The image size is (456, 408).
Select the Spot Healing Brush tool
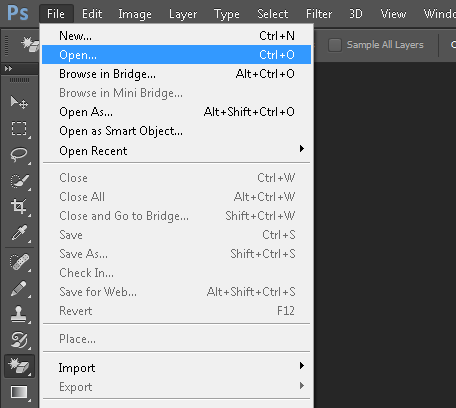click(19, 262)
